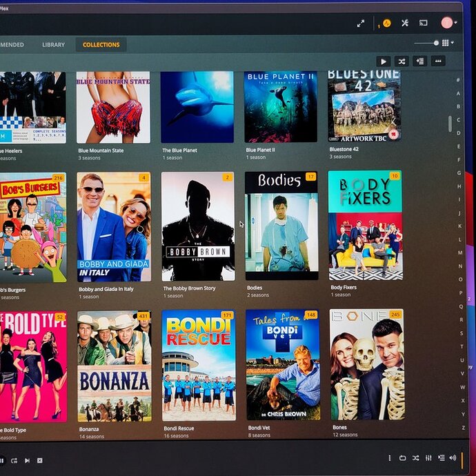Viewport: 476px width, 476px height.
Task: Click '2 seasons' under Bodies
Action: [258, 295]
